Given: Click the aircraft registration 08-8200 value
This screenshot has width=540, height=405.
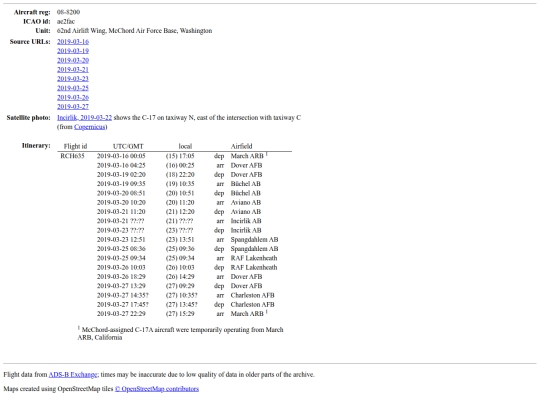Looking at the screenshot, I should [x=69, y=12].
